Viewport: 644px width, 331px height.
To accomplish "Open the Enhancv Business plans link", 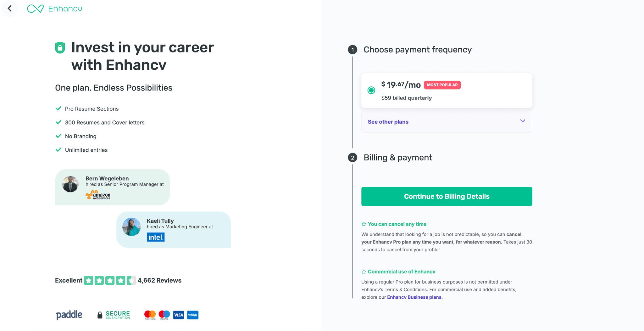I will 414,297.
